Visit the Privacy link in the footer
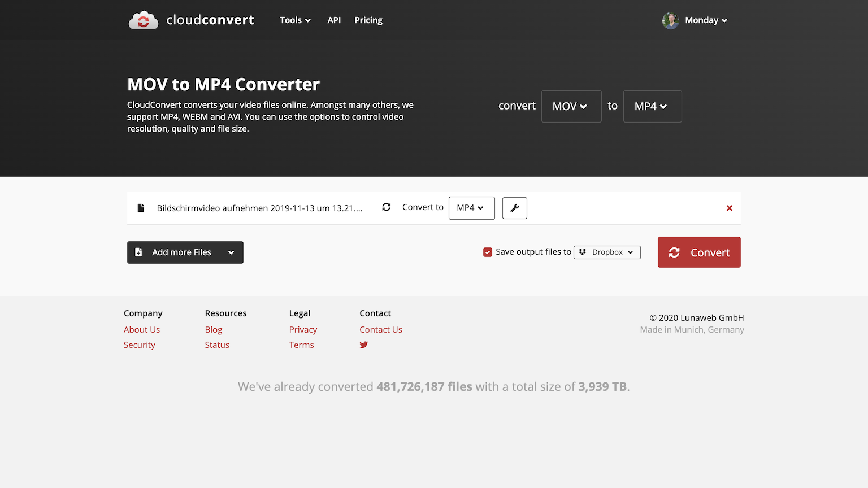 [x=303, y=330]
